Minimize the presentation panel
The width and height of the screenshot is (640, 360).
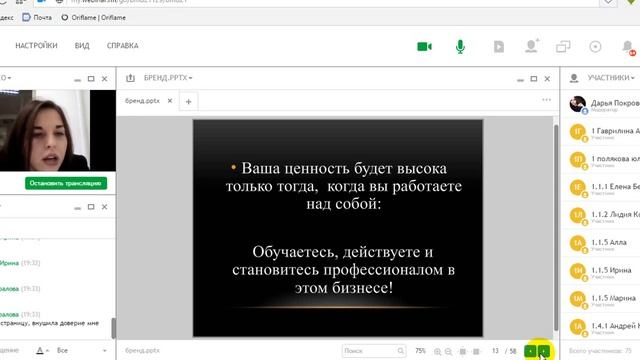tap(520, 80)
